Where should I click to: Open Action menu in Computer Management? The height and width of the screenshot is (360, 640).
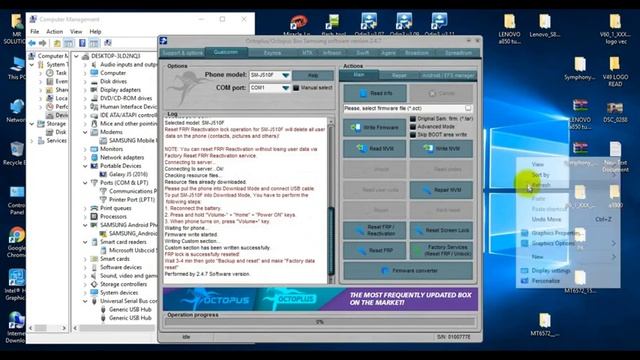pyautogui.click(x=54, y=31)
